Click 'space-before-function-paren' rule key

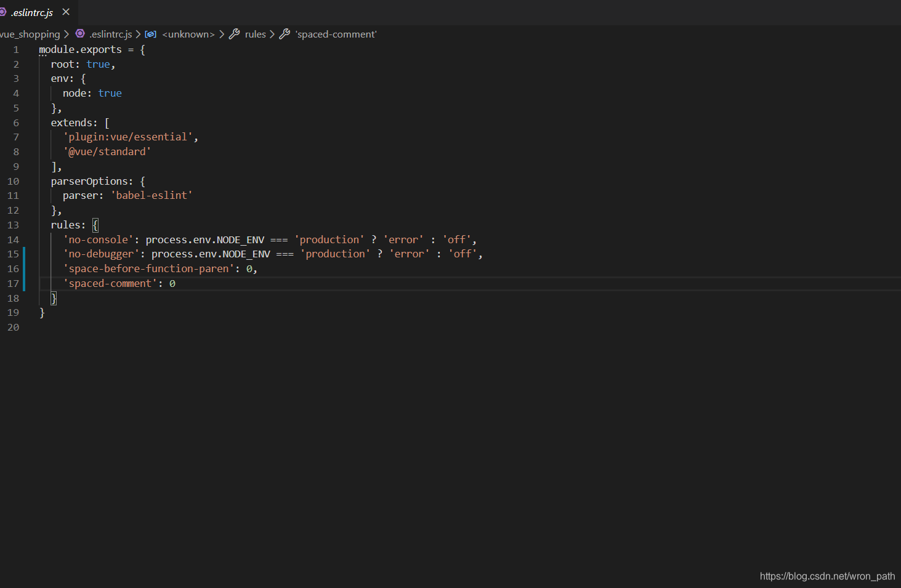[x=148, y=268]
